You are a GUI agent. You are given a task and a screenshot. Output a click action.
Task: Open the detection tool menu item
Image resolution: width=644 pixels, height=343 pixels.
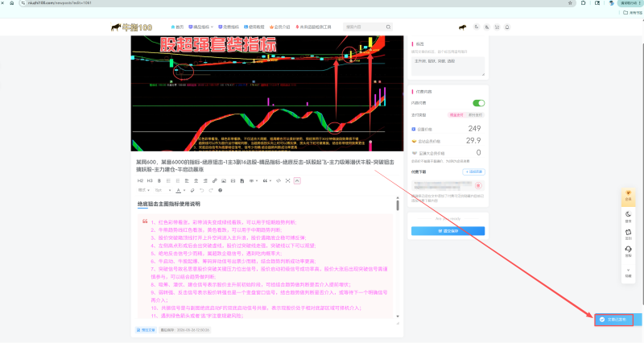tap(313, 27)
